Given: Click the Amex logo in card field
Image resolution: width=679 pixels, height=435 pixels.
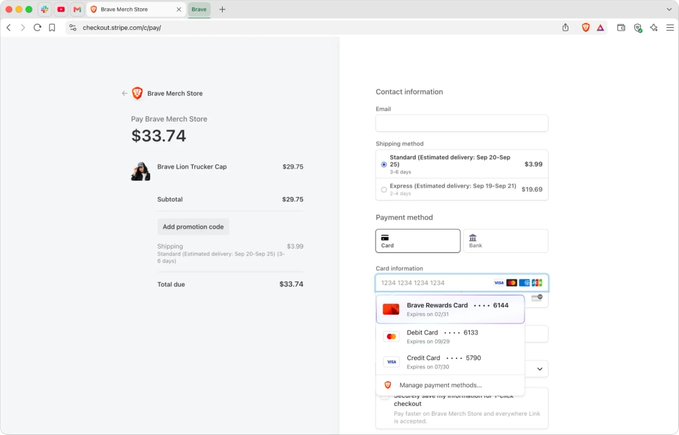Looking at the screenshot, I should 524,283.
